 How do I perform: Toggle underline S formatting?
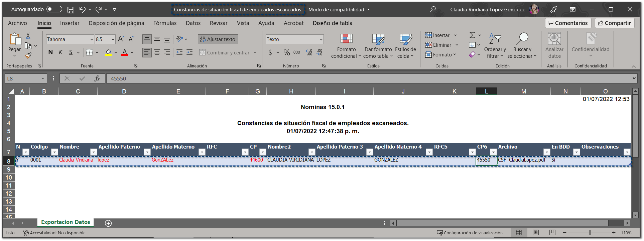(71, 52)
